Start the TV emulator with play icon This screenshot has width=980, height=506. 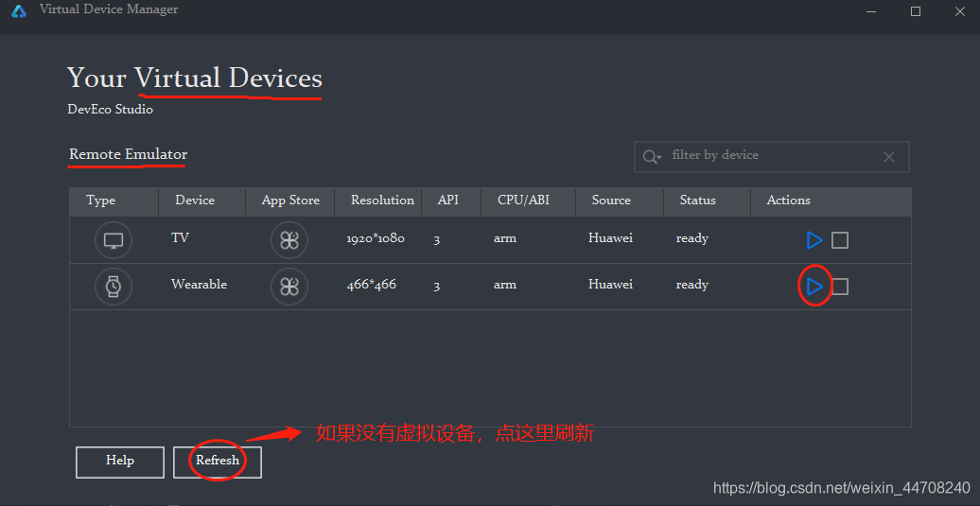pyautogui.click(x=814, y=240)
